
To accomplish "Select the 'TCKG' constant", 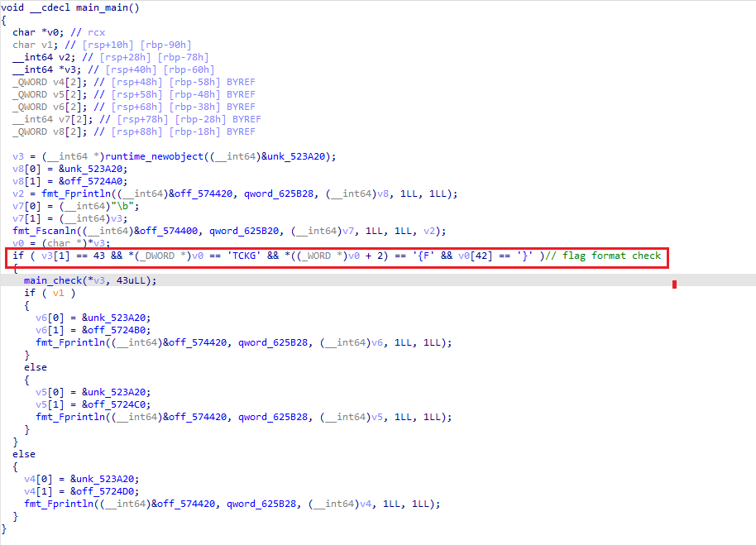I will tap(244, 256).
